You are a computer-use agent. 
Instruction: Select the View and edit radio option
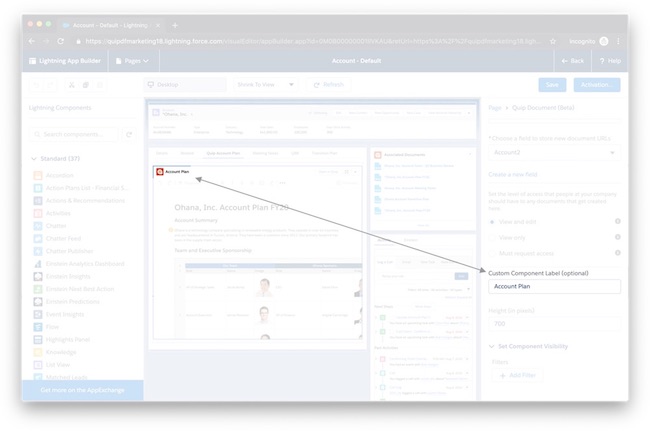coord(492,222)
